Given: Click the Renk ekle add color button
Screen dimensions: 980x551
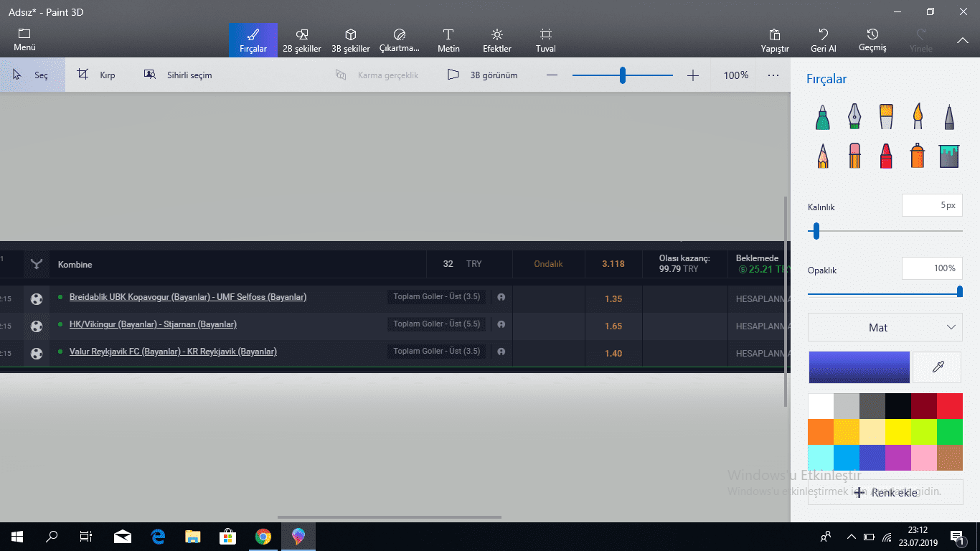Looking at the screenshot, I should coord(885,493).
